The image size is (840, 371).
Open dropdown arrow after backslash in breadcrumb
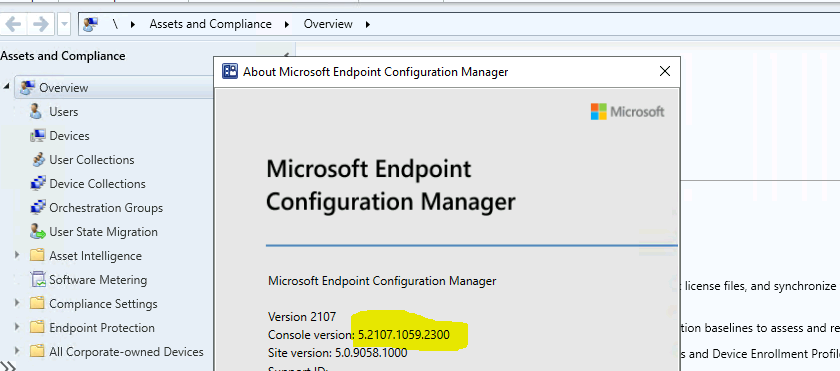132,24
